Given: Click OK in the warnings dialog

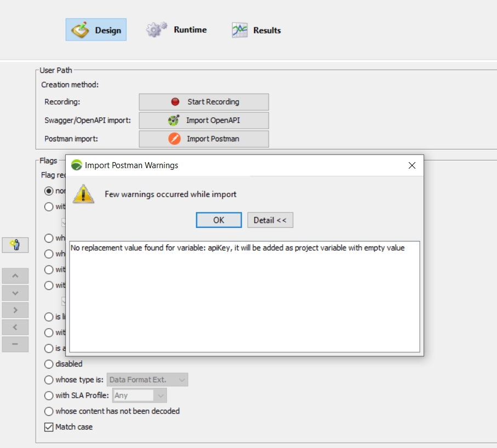Looking at the screenshot, I should (x=219, y=220).
